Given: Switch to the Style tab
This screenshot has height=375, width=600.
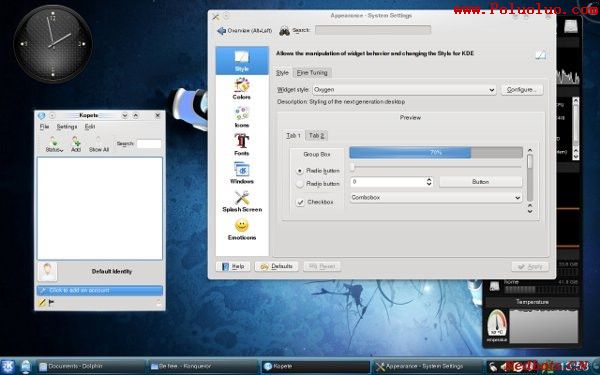Looking at the screenshot, I should pyautogui.click(x=282, y=73).
